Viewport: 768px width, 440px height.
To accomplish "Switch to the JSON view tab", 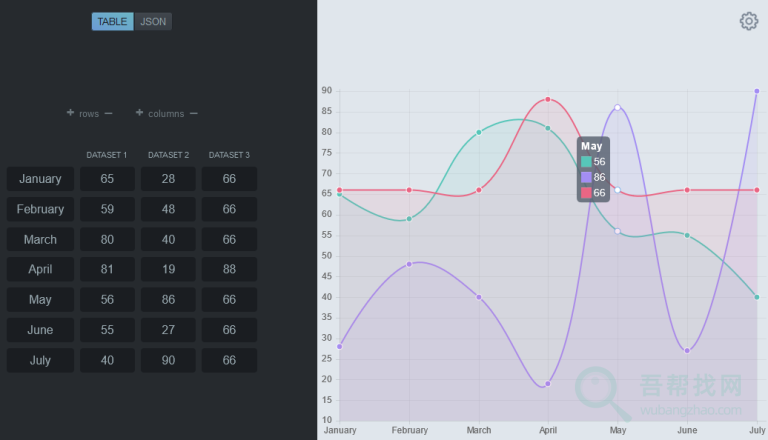I will coord(153,21).
